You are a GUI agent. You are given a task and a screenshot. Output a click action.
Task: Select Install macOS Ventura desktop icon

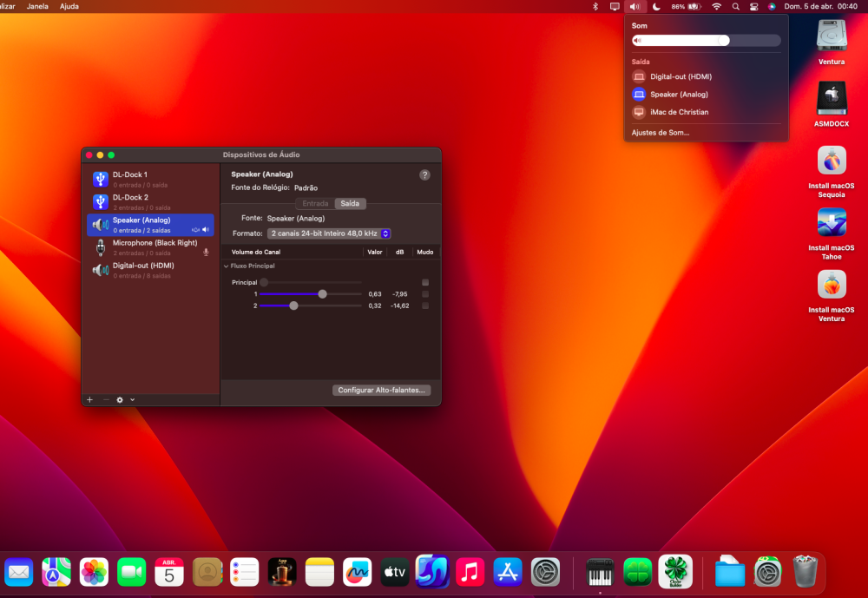(x=832, y=285)
